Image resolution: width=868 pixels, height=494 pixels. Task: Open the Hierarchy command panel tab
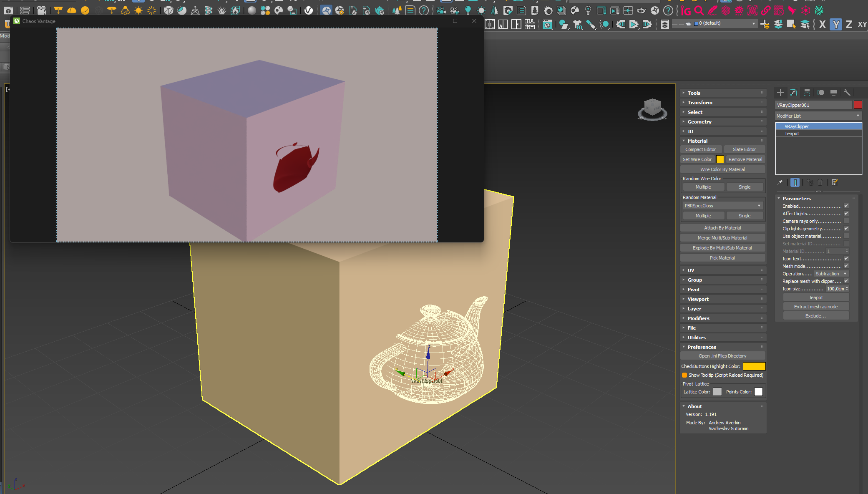807,93
